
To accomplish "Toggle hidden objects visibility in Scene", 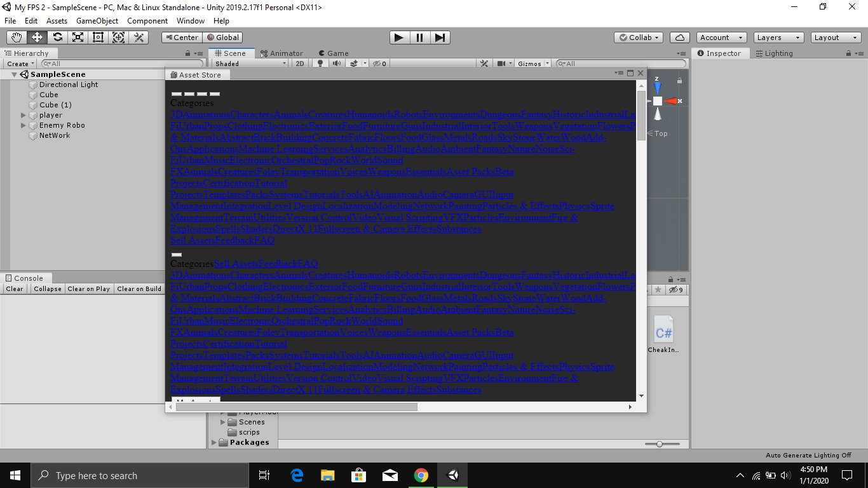I will click(x=379, y=64).
